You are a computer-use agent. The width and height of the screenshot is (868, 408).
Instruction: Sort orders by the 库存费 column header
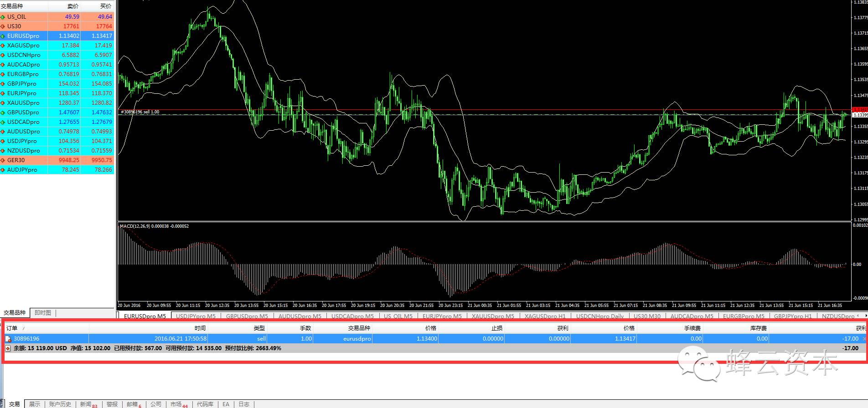tap(736, 328)
